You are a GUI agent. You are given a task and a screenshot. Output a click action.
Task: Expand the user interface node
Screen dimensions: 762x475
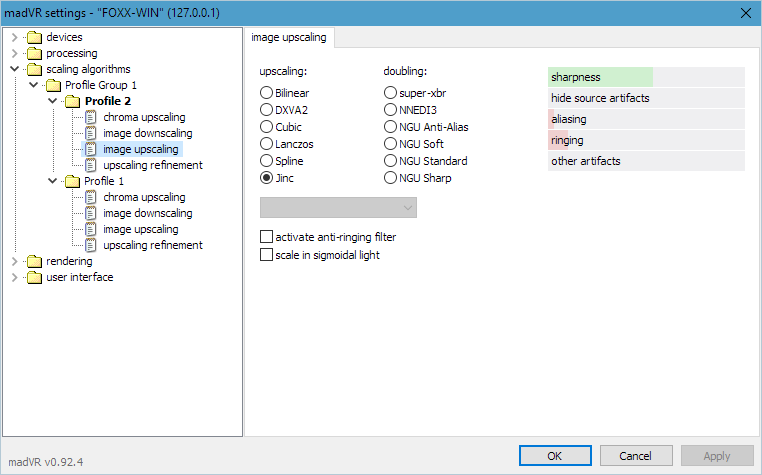click(x=15, y=278)
